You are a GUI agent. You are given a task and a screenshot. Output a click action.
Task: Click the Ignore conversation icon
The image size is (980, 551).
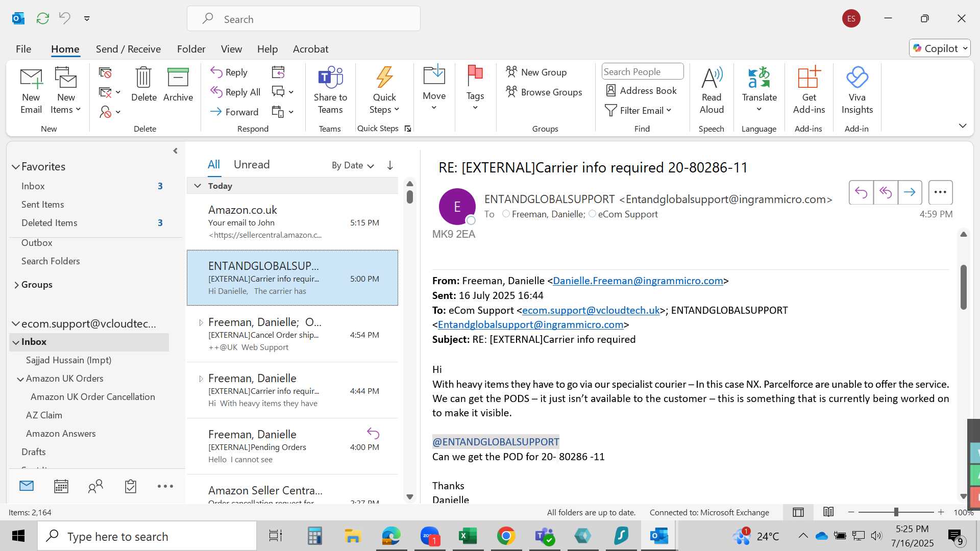click(x=105, y=72)
